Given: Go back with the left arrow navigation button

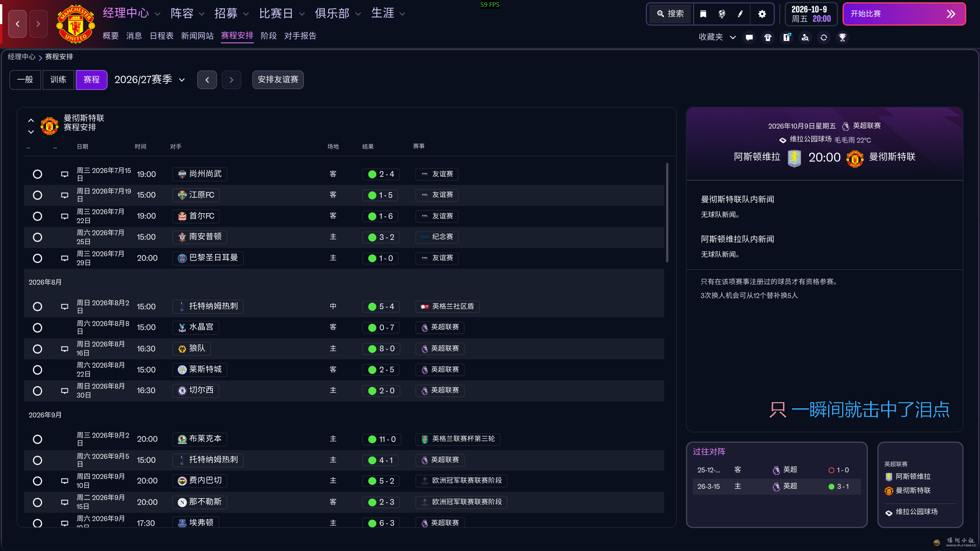Looking at the screenshot, I should click(x=18, y=24).
